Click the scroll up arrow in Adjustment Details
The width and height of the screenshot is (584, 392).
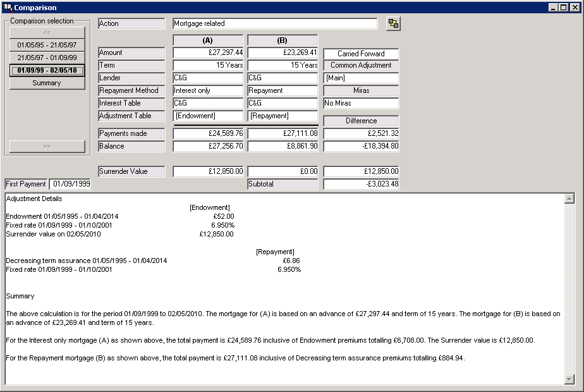tap(569, 199)
